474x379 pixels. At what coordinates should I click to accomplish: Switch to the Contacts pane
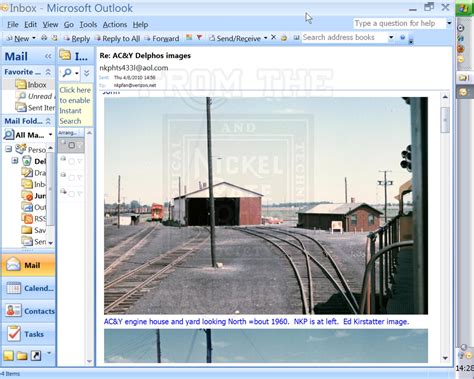tap(29, 311)
